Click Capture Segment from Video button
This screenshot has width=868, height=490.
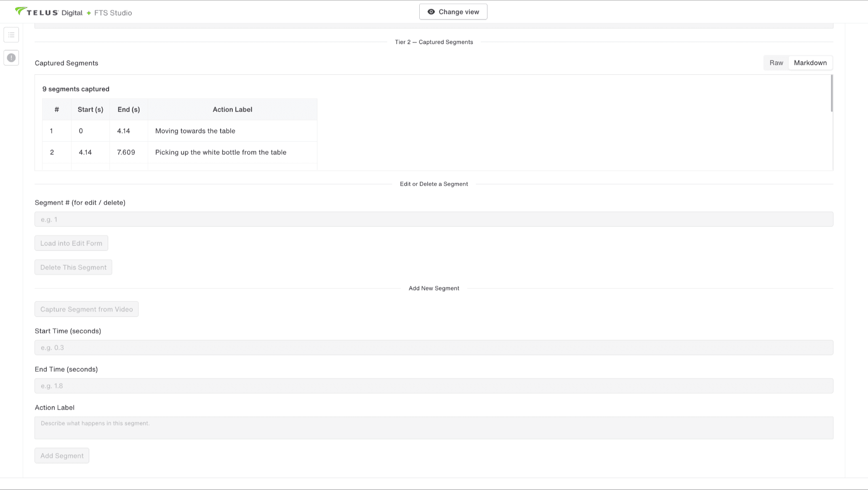click(x=86, y=309)
